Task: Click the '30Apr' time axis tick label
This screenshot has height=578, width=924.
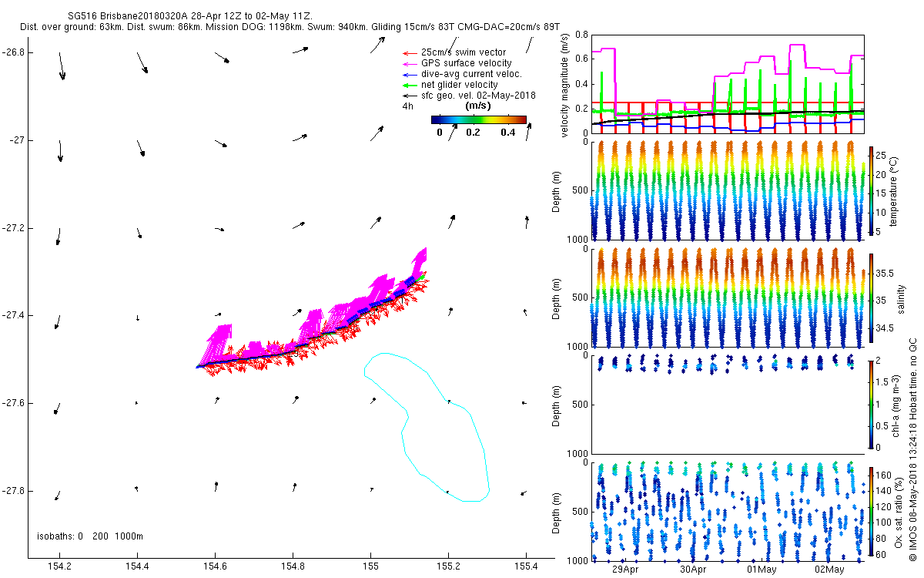Action: (x=693, y=570)
